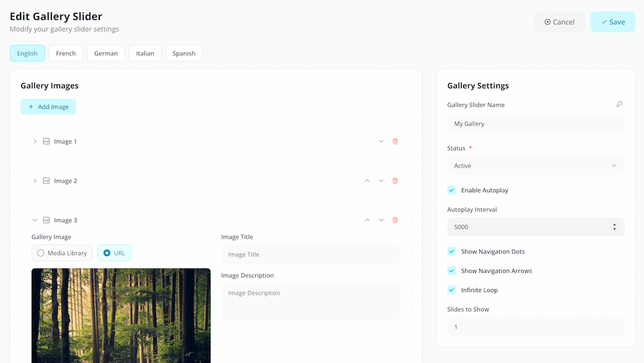Click the 'Infinite Loop' label text
The width and height of the screenshot is (644, 363).
[x=479, y=290]
